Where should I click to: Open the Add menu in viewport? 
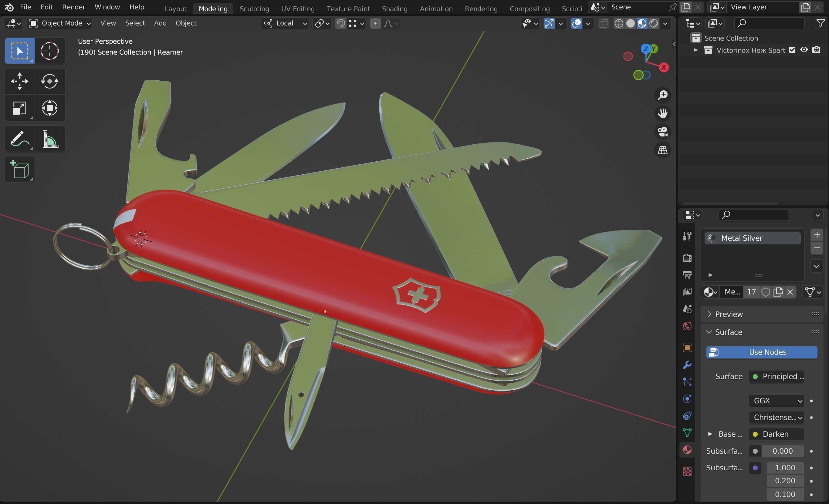pyautogui.click(x=160, y=23)
